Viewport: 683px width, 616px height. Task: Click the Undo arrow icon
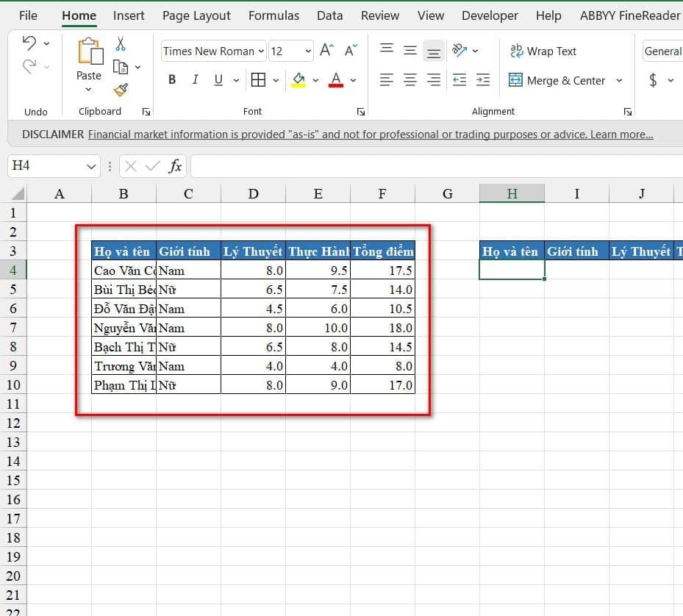[x=29, y=43]
